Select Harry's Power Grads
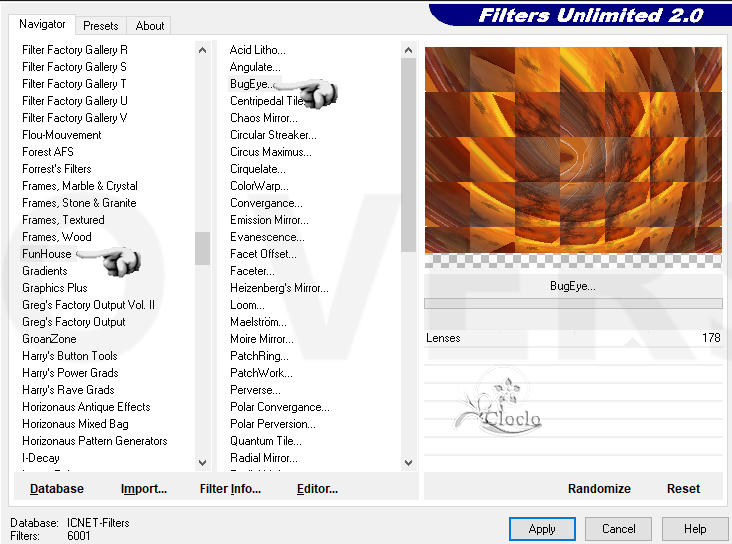This screenshot has height=544, width=732. 70,373
